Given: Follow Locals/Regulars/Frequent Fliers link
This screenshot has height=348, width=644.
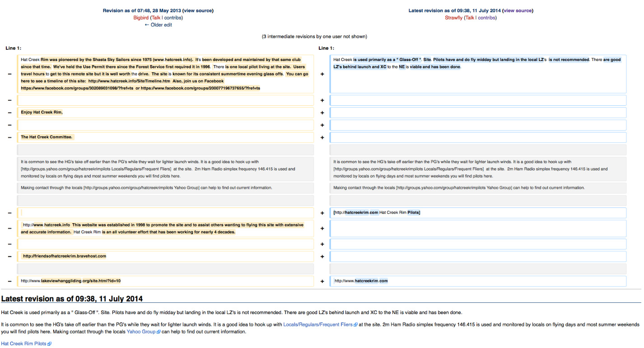Looking at the screenshot, I should click(318, 324).
